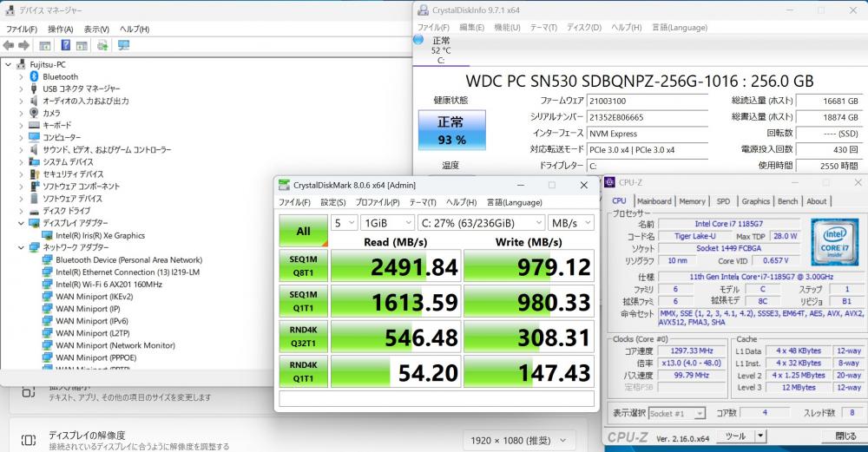Image resolution: width=868 pixels, height=452 pixels.
Task: Click the blue health status circle in CrystalDiskInfo
Action: click(x=419, y=39)
